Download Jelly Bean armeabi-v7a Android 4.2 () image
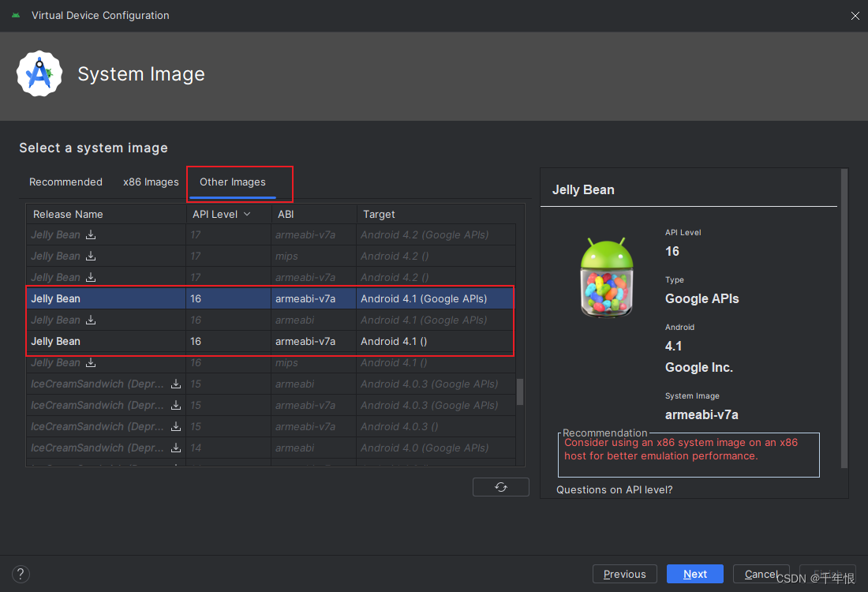 click(x=91, y=277)
